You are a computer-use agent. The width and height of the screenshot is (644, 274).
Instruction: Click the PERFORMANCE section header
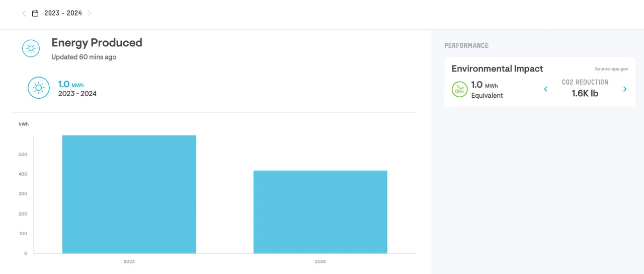coord(466,45)
